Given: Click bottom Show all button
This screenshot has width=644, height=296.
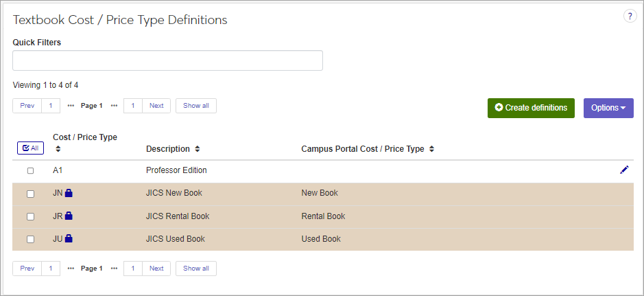Looking at the screenshot, I should (196, 269).
